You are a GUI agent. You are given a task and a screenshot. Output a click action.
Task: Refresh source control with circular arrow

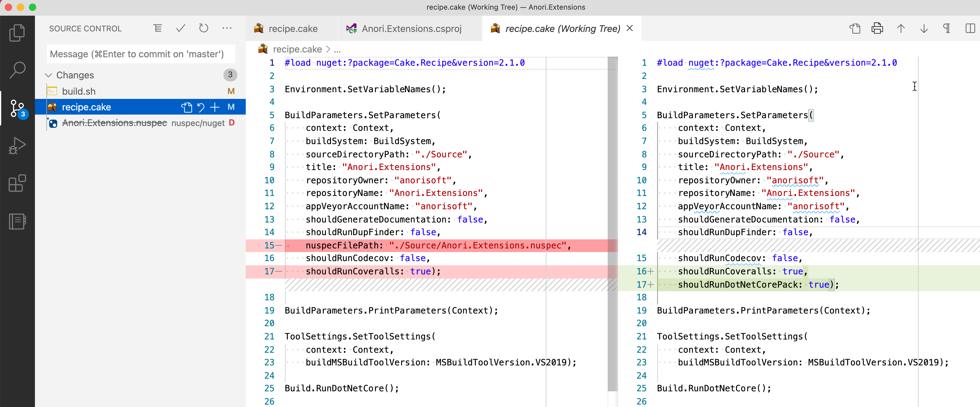(x=204, y=28)
